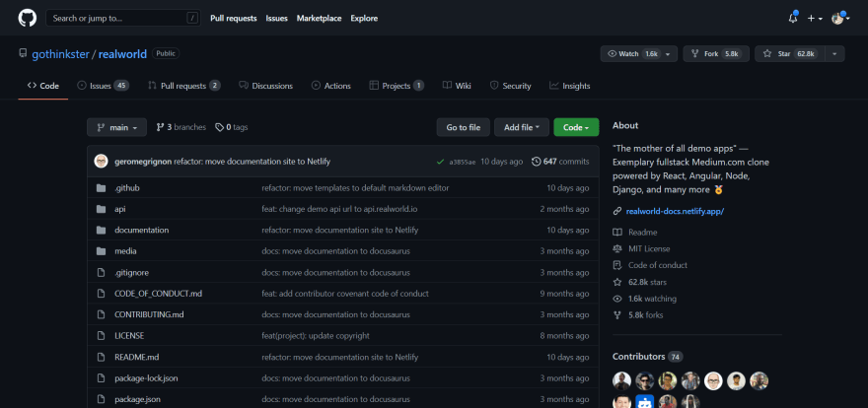Open commit 'feat: change demo api url' message

(340, 209)
